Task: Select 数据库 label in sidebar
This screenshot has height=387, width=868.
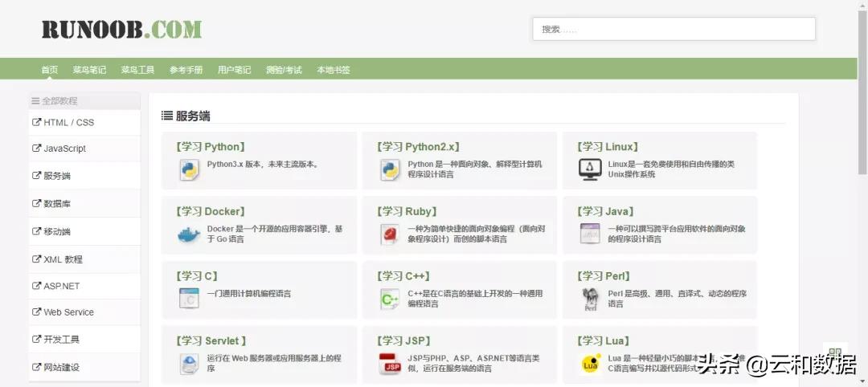Action: 57,203
